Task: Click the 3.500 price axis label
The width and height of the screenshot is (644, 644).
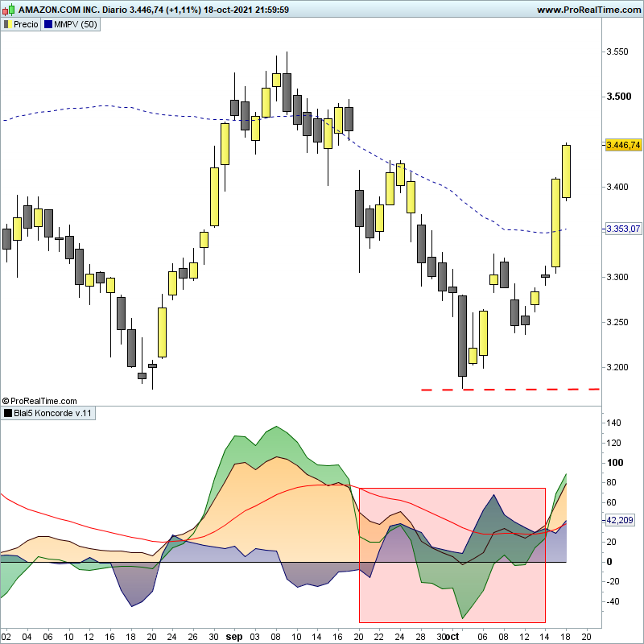Action: tap(618, 97)
